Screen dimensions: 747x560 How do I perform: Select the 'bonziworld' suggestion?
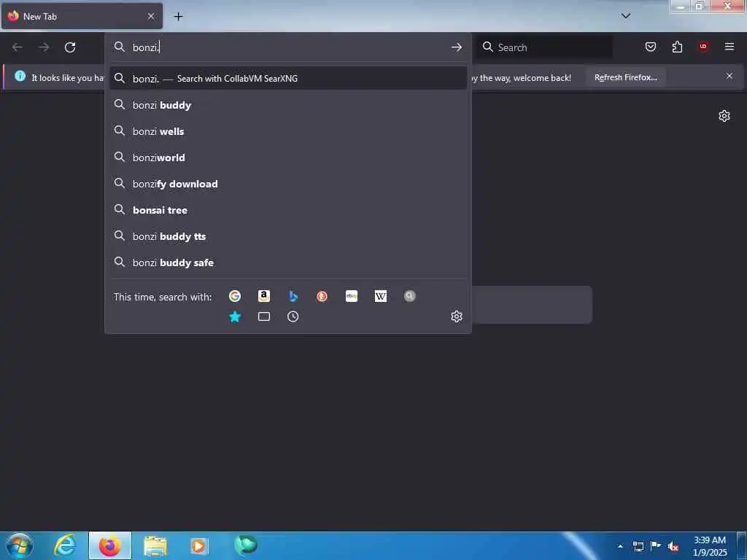pos(287,157)
